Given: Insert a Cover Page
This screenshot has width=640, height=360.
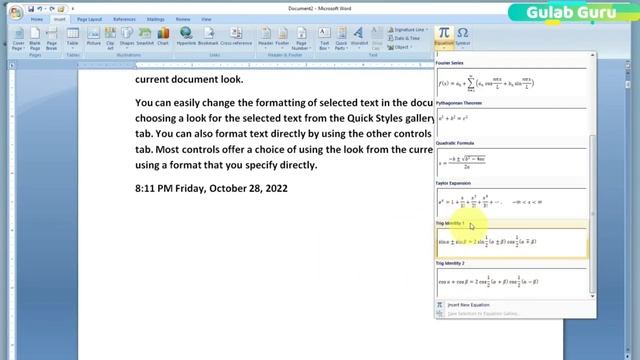Looking at the screenshot, I should coord(19,39).
